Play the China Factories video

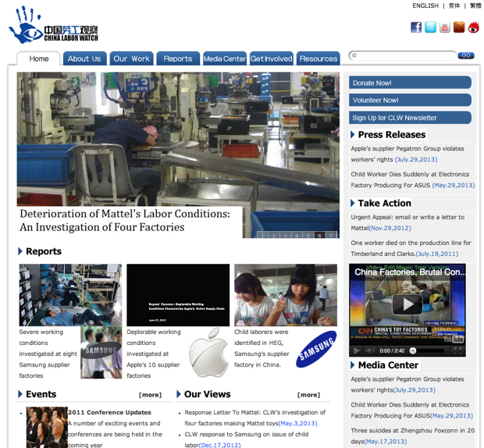pyautogui.click(x=407, y=304)
